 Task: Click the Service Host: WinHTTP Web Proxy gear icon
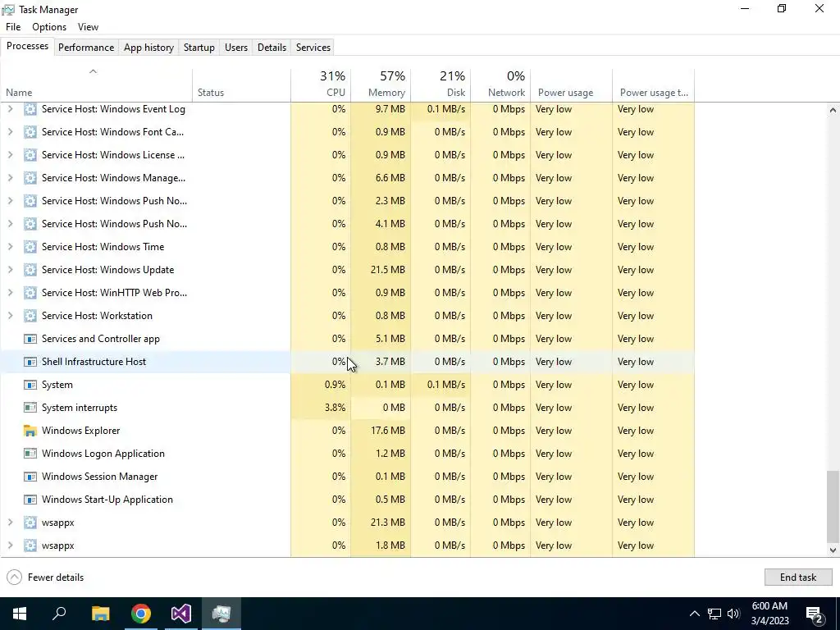(30, 293)
